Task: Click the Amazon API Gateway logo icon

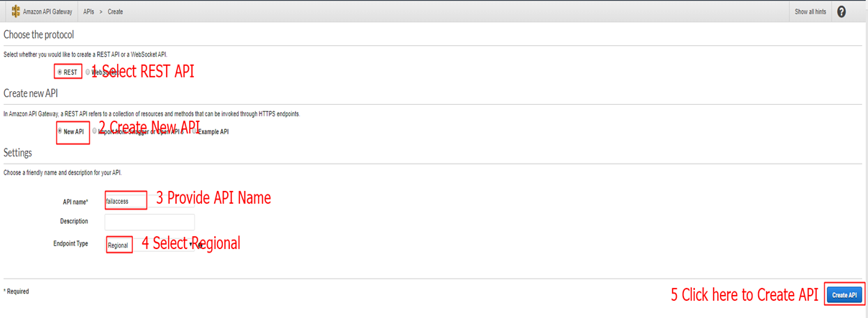Action: click(x=15, y=11)
